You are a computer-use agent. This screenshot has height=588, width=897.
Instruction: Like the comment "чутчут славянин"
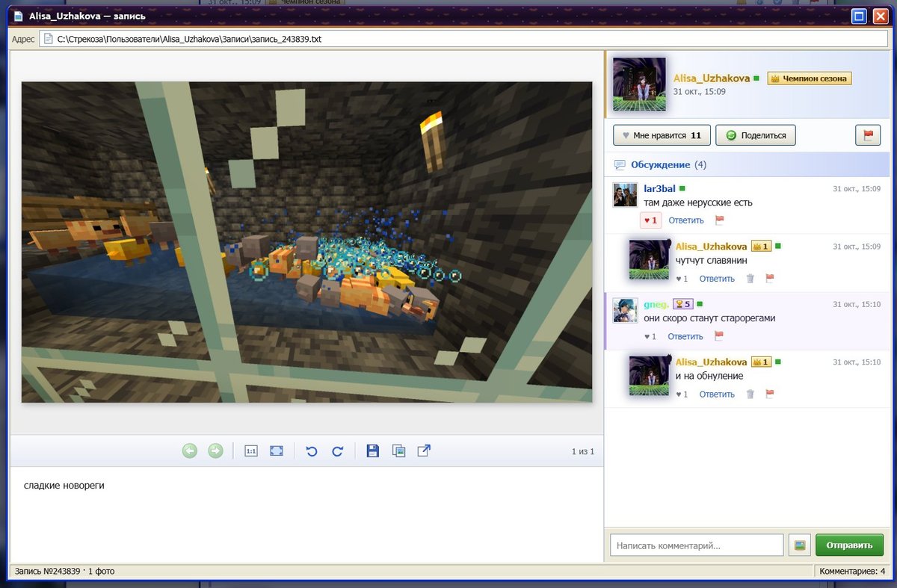click(681, 279)
